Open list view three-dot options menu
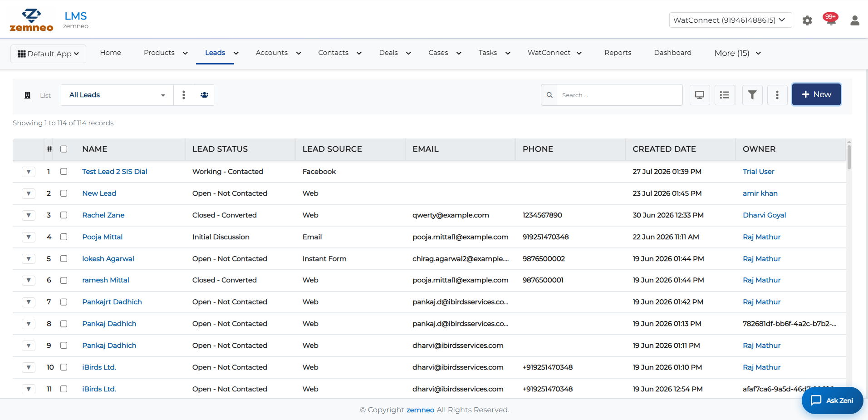 184,95
